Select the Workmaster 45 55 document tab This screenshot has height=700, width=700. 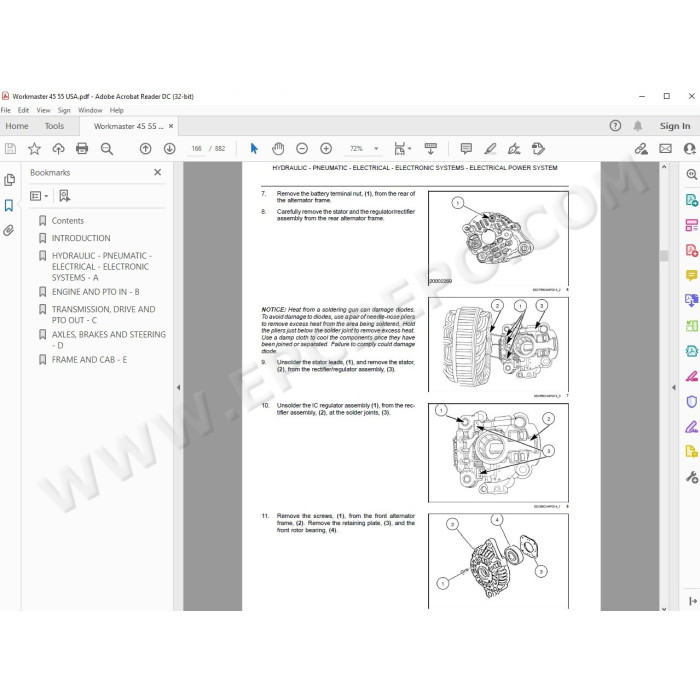(128, 126)
